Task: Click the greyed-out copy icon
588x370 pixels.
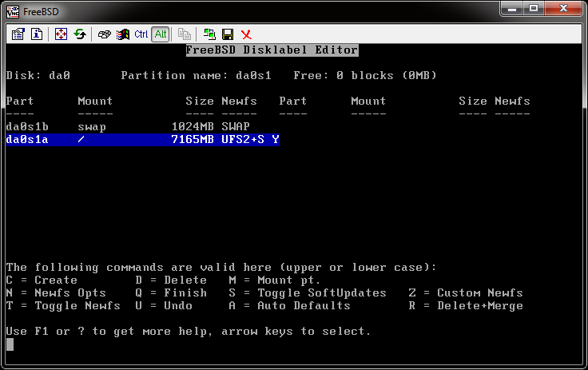Action: pos(184,34)
